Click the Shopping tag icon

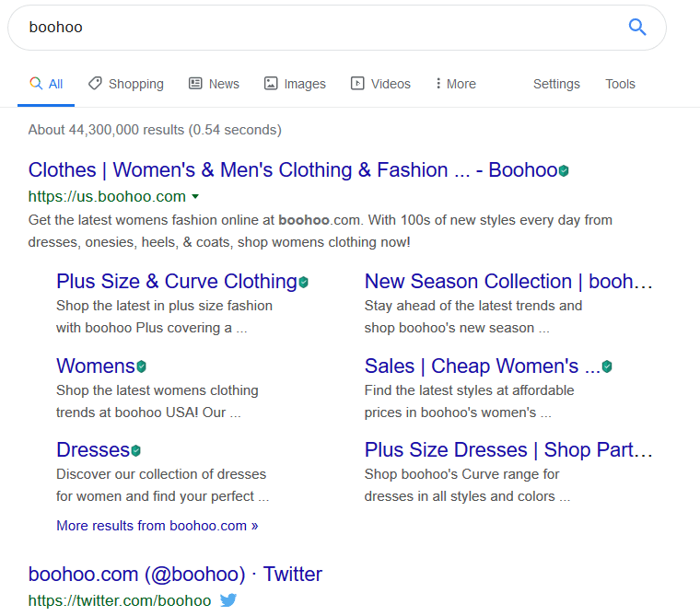[x=95, y=84]
